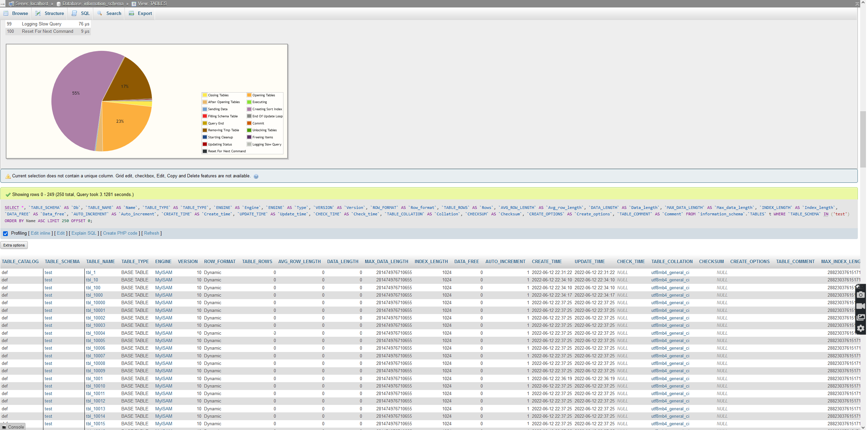Uncheck the Profiling checkbox
The width and height of the screenshot is (868, 430).
coord(5,233)
